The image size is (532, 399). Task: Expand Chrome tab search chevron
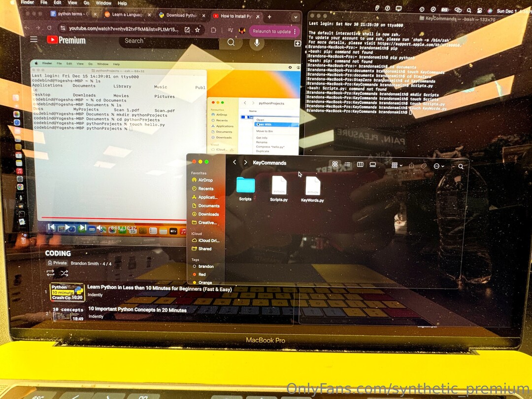coord(295,16)
